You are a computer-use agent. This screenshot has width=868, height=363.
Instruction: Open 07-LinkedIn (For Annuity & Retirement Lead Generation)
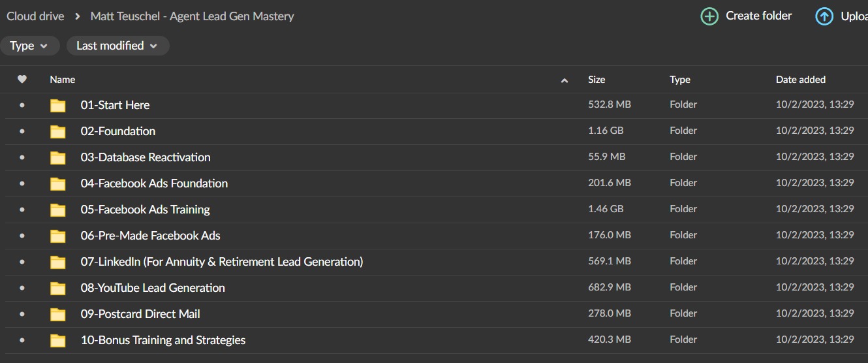pos(222,262)
